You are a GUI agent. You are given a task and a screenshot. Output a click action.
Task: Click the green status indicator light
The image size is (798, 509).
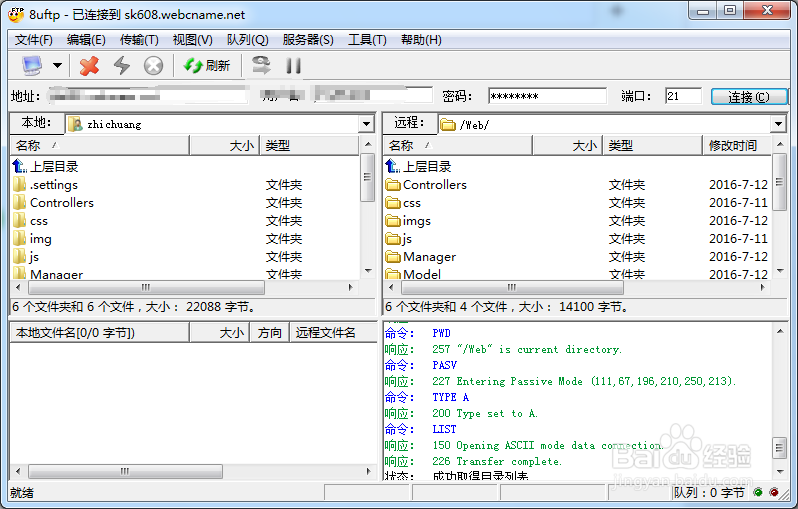[x=758, y=492]
